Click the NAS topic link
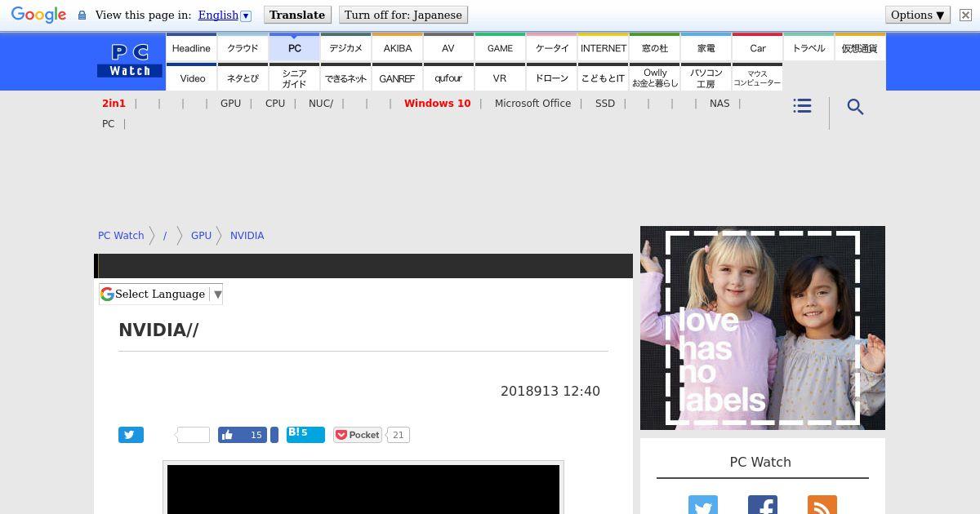Viewport: 980px width, 514px height. click(719, 104)
